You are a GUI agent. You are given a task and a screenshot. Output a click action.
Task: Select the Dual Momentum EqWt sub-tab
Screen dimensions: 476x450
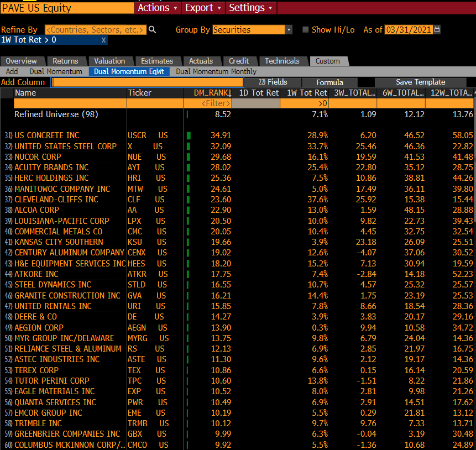(129, 72)
